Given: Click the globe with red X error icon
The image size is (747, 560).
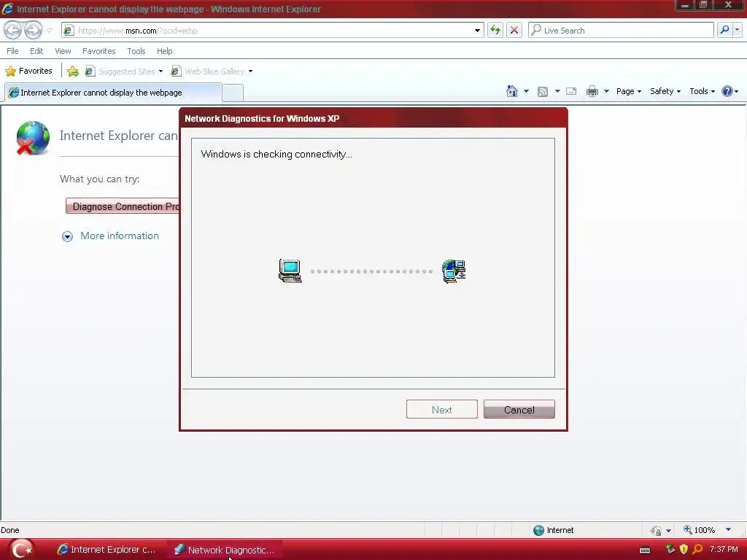Looking at the screenshot, I should [x=32, y=138].
